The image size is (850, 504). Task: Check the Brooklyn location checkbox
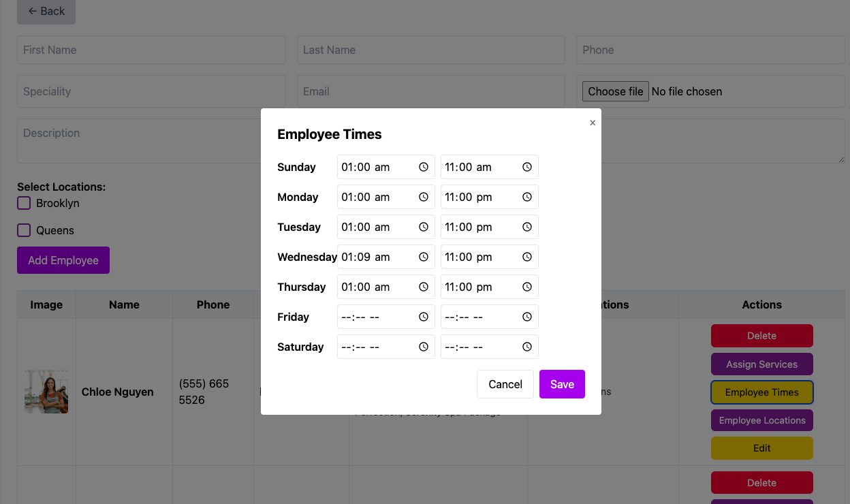tap(24, 203)
